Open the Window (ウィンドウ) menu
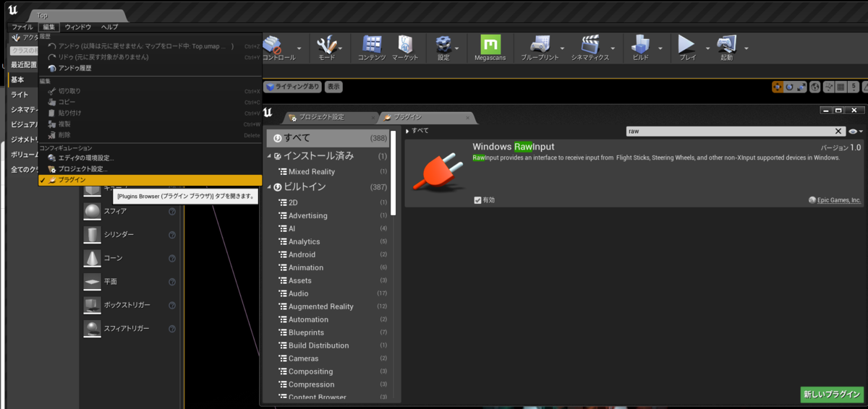Viewport: 868px width, 409px height. [78, 27]
